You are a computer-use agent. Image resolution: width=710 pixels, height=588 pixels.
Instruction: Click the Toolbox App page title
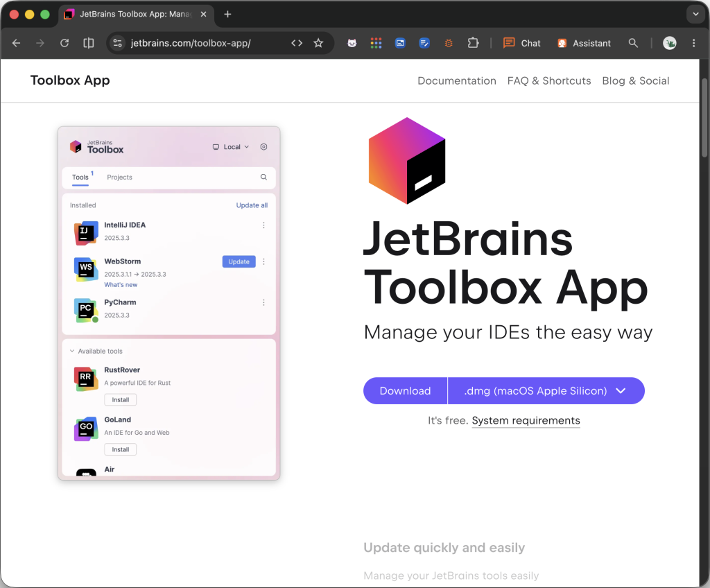(x=70, y=80)
